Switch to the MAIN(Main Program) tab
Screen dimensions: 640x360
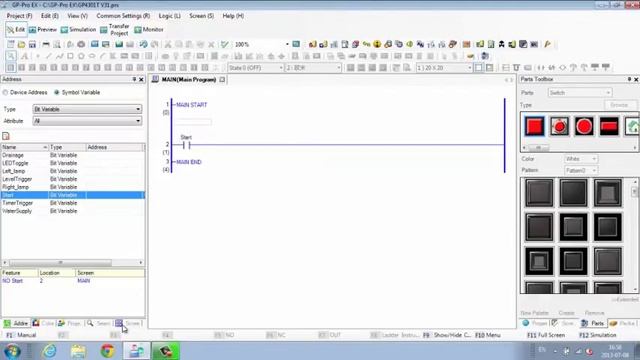click(x=189, y=80)
